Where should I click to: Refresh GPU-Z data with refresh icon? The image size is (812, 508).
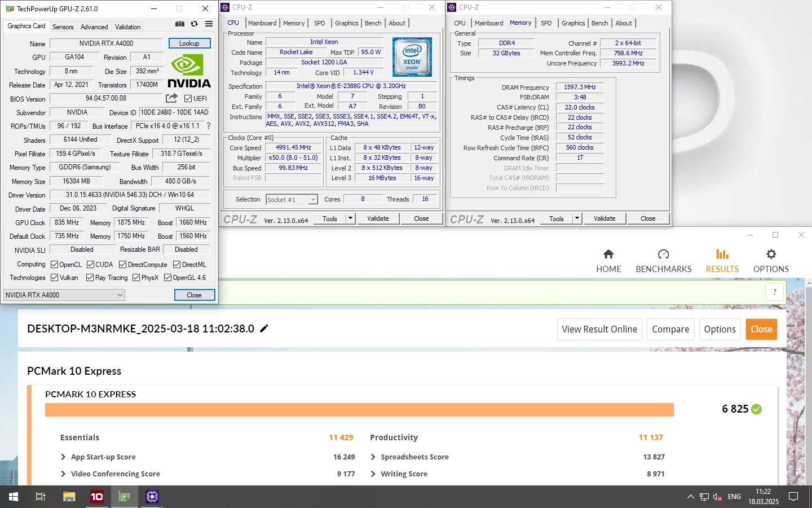194,24
